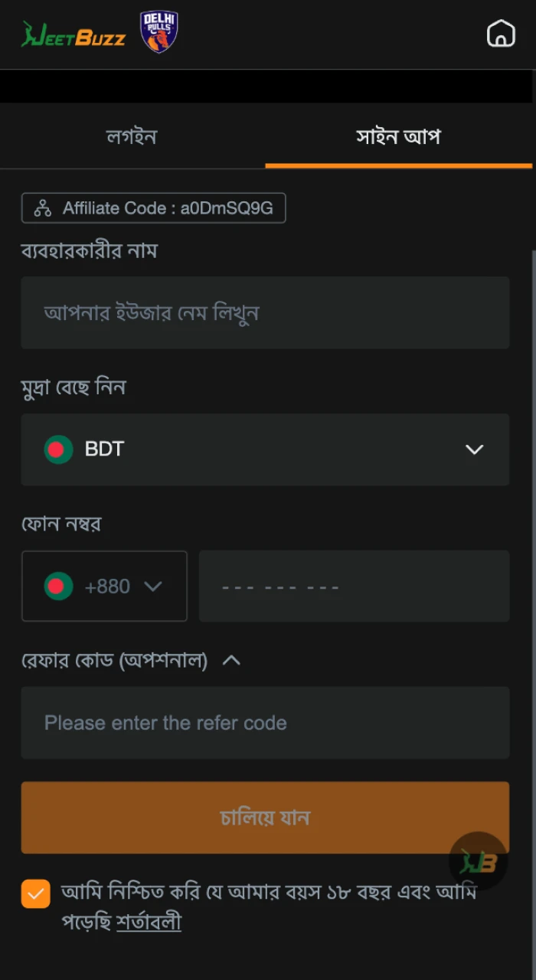
Task: Click the Delhi Bulls badge in header
Action: tap(158, 32)
